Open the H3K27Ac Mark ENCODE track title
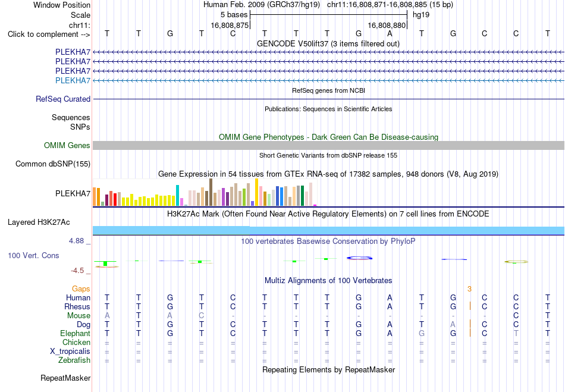This screenshot has height=392, width=565. (328, 214)
